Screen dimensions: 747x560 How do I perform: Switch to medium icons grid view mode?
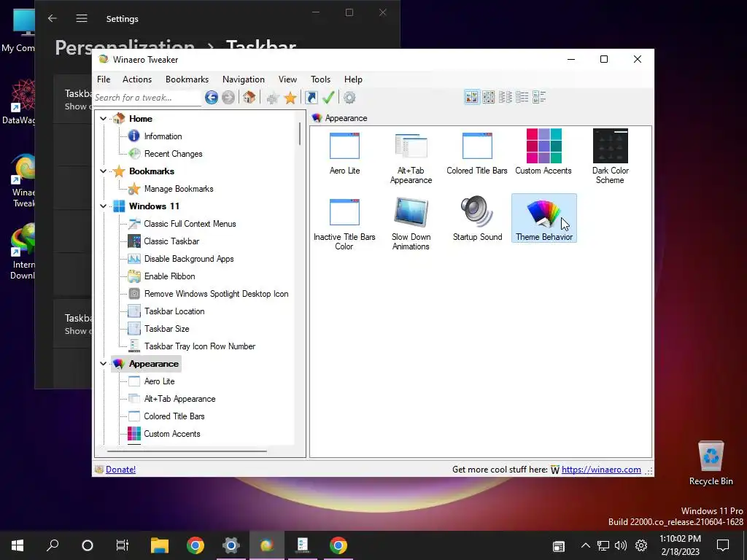tap(488, 97)
